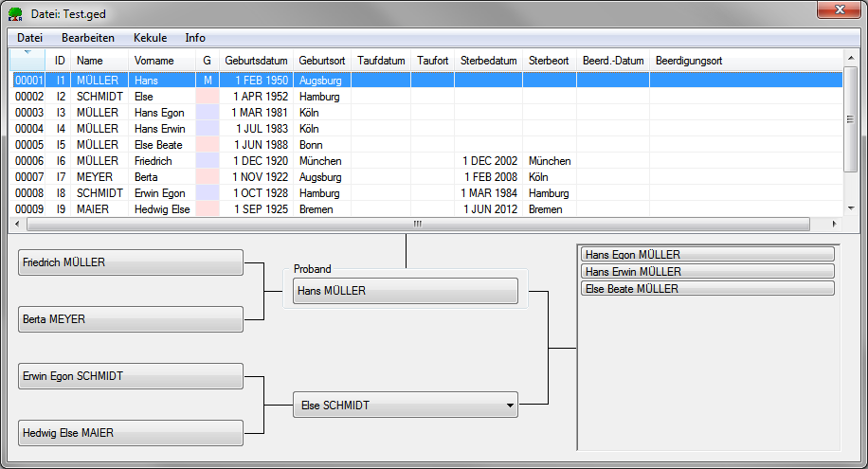Click the table's vertical scrollbar down arrow
Image resolution: width=868 pixels, height=469 pixels.
coord(850,209)
